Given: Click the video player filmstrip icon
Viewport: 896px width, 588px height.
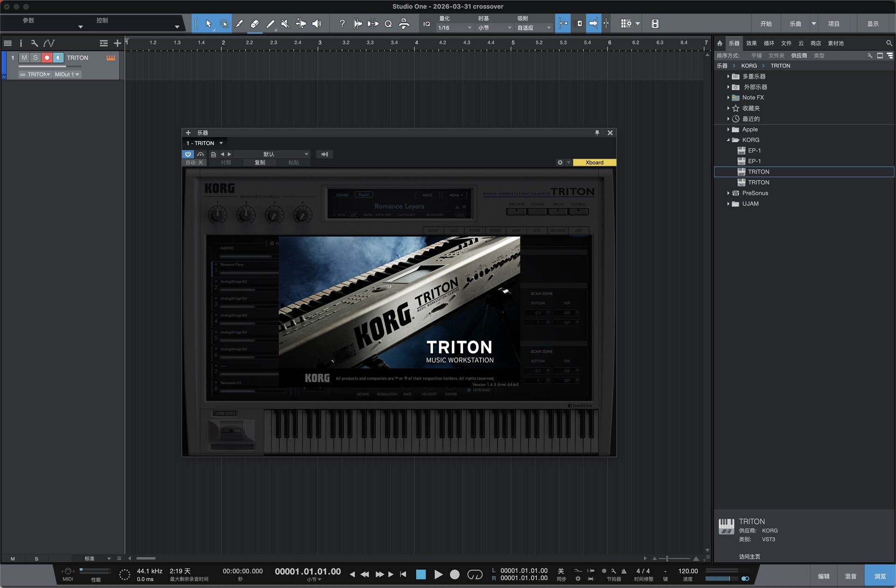Looking at the screenshot, I should [655, 24].
